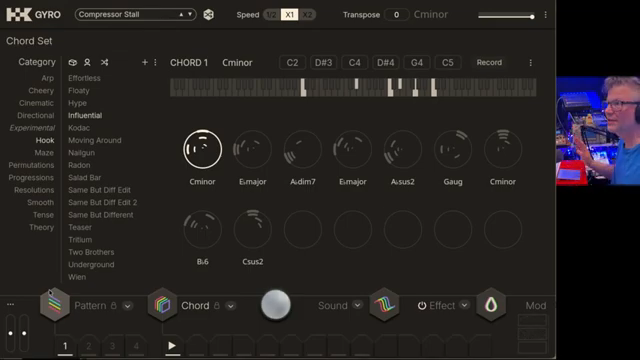Expand the Sound dropdown chevron
Viewport: 640px width, 360px height.
(x=357, y=305)
